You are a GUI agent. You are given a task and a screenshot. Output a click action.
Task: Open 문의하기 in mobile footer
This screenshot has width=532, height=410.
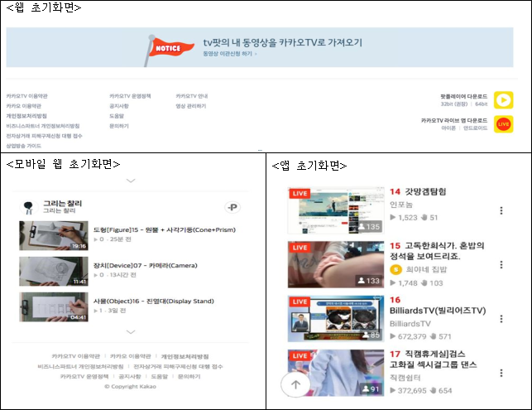click(189, 376)
